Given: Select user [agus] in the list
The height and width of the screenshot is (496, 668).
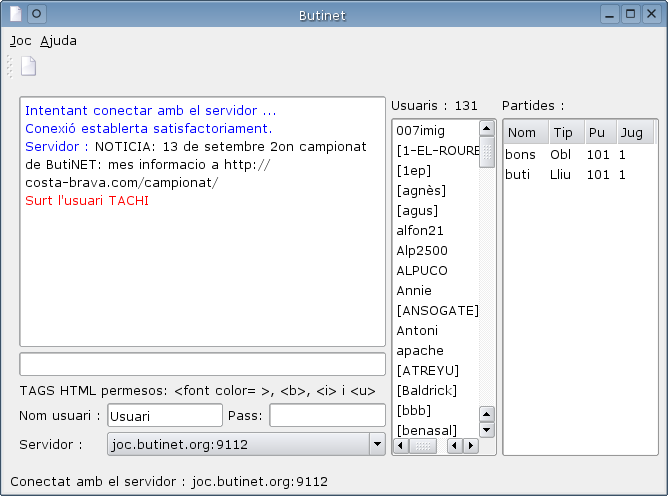Looking at the screenshot, I should (437, 211).
